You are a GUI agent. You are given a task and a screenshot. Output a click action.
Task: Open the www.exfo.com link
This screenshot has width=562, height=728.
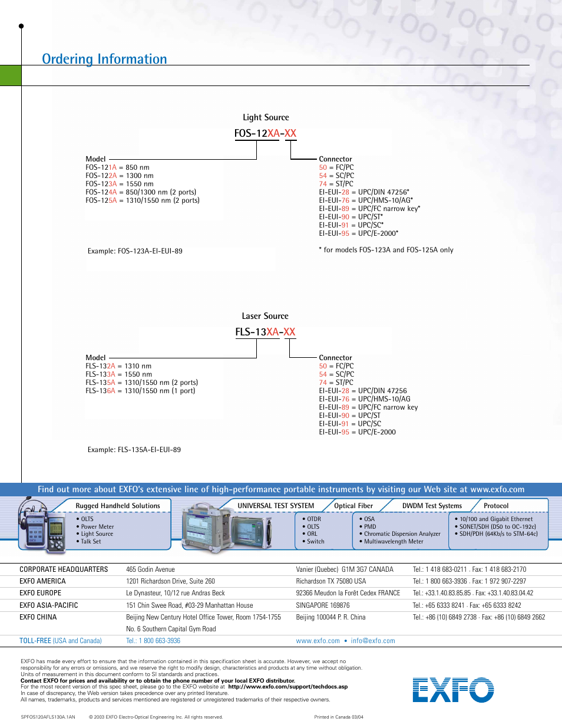318,641
